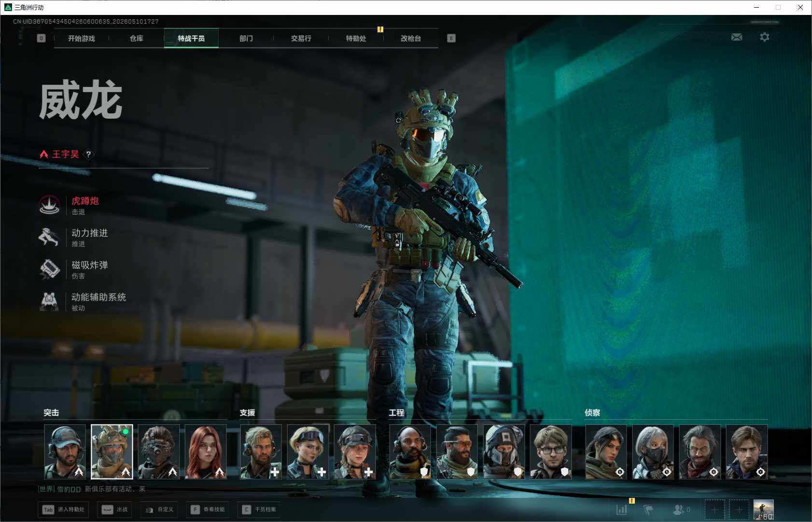Open the 仓库 tab
The image size is (812, 522).
(137, 38)
